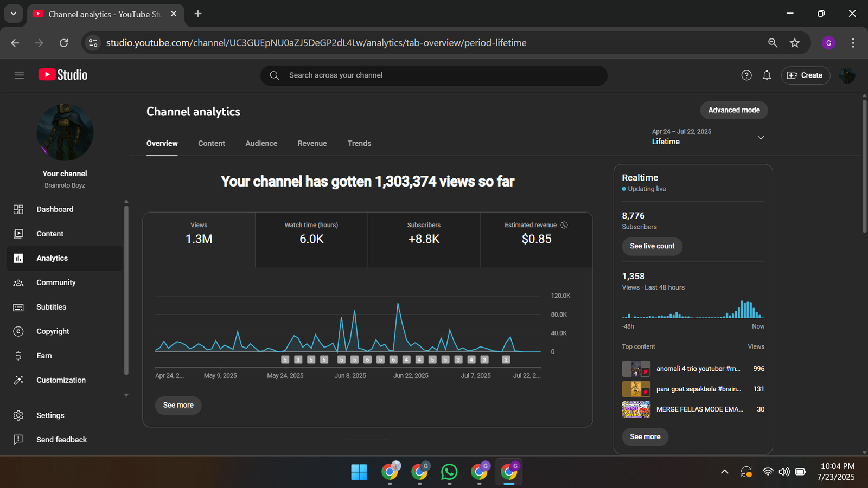868x488 pixels.
Task: Open Chrome three-dot menu
Action: pos(853,43)
